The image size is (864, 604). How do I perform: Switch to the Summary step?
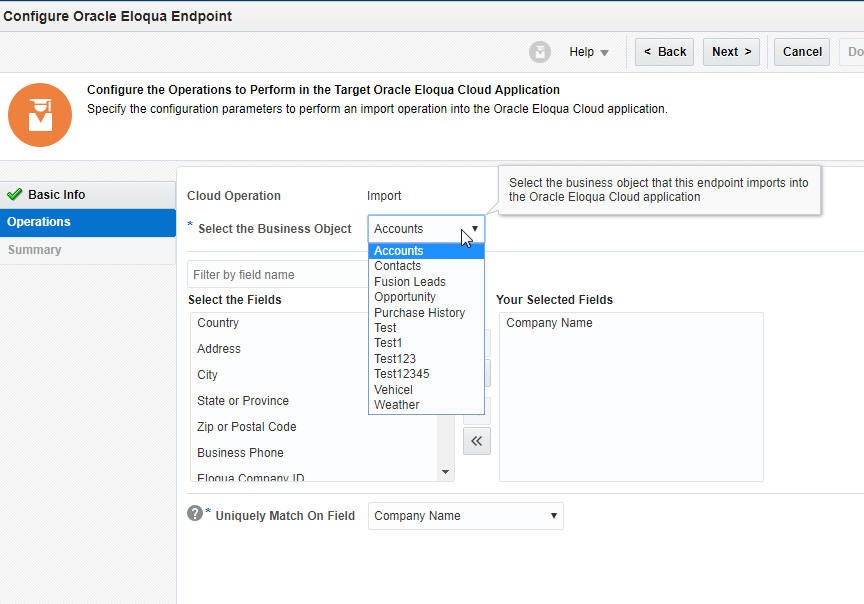[34, 249]
